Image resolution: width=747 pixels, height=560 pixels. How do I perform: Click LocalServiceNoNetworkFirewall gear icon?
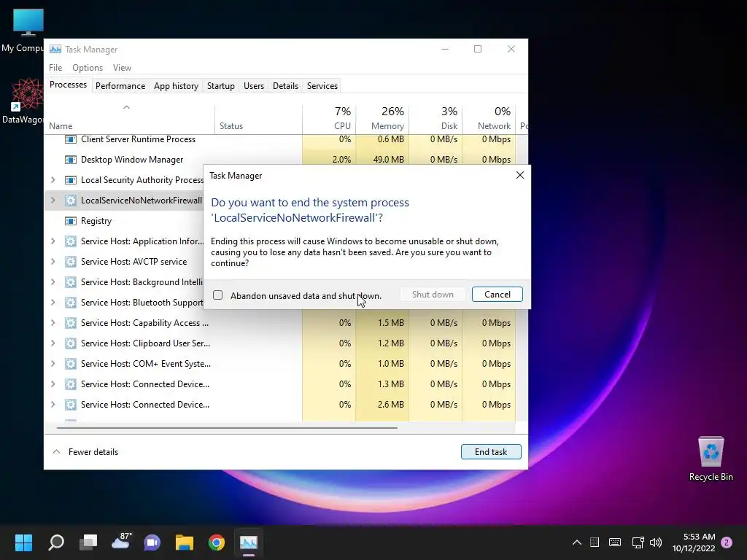(71, 201)
